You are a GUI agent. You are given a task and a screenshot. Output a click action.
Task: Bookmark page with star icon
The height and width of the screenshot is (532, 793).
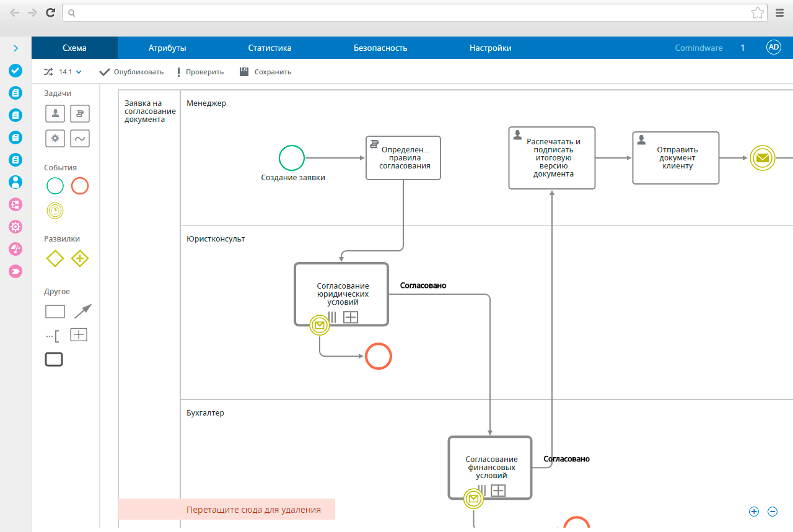[757, 12]
